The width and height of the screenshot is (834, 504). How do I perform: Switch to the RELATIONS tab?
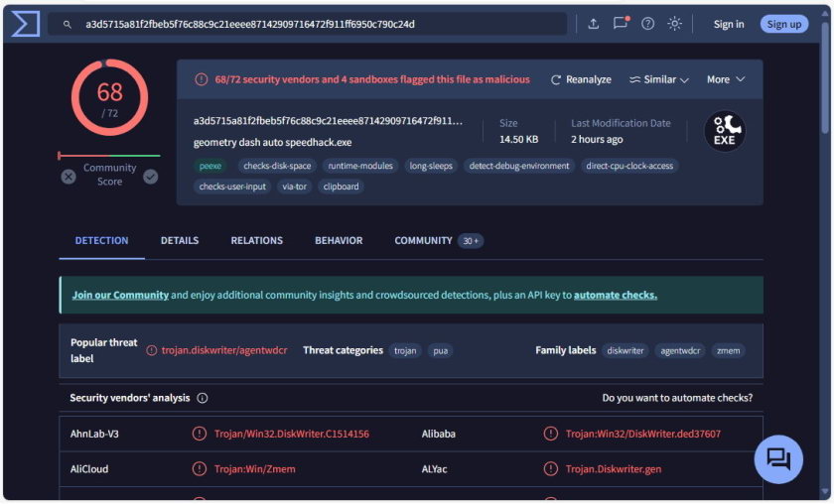pos(257,241)
